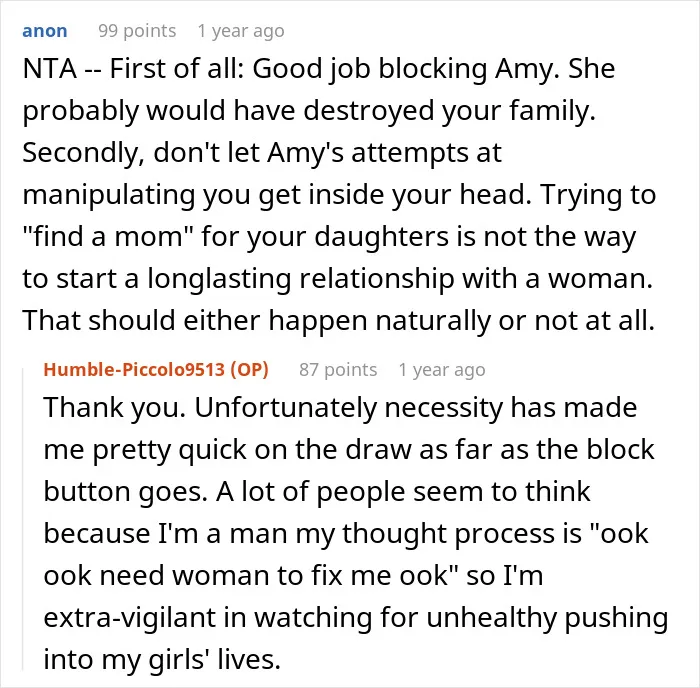700x688 pixels.
Task: Click the phrase "not at all."
Action: click(595, 320)
